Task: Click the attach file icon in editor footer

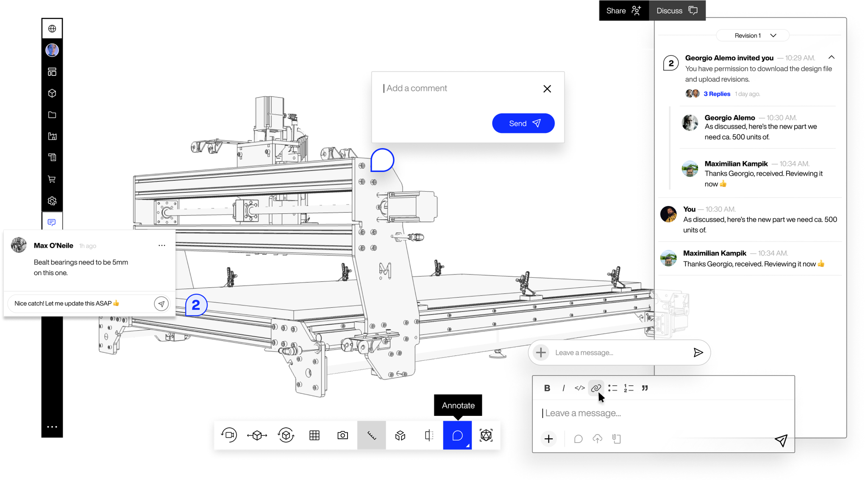Action: (616, 439)
